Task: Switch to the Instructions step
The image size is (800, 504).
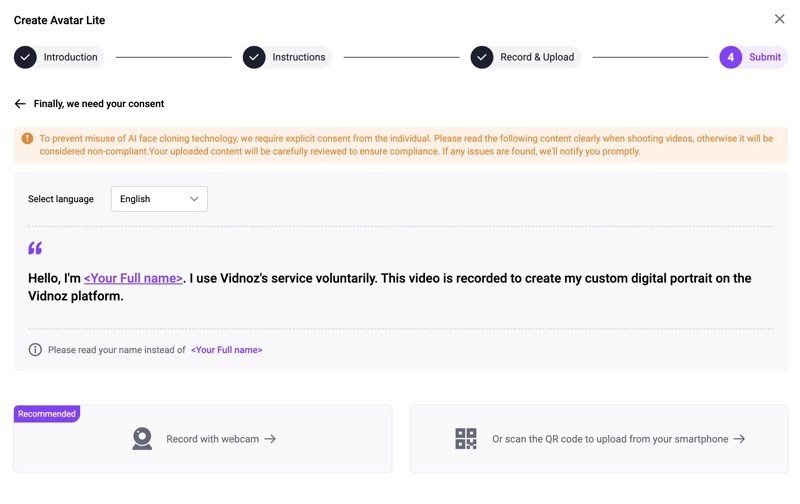Action: [298, 57]
